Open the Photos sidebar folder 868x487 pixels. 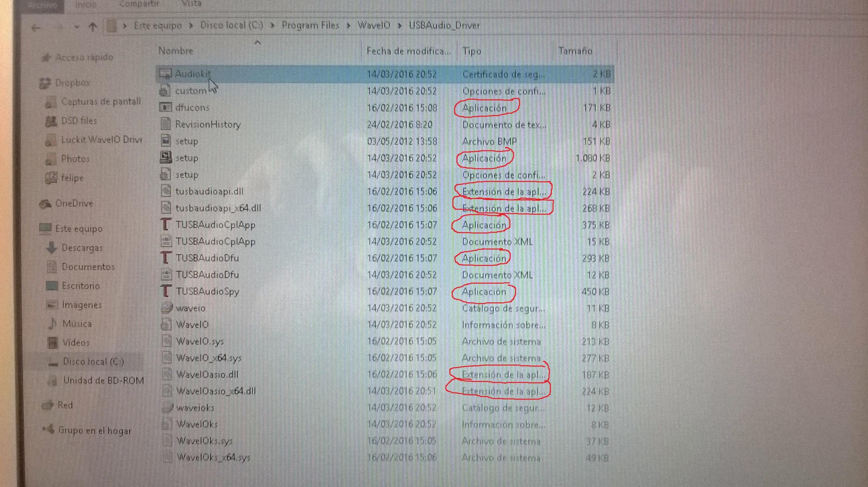pyautogui.click(x=75, y=159)
